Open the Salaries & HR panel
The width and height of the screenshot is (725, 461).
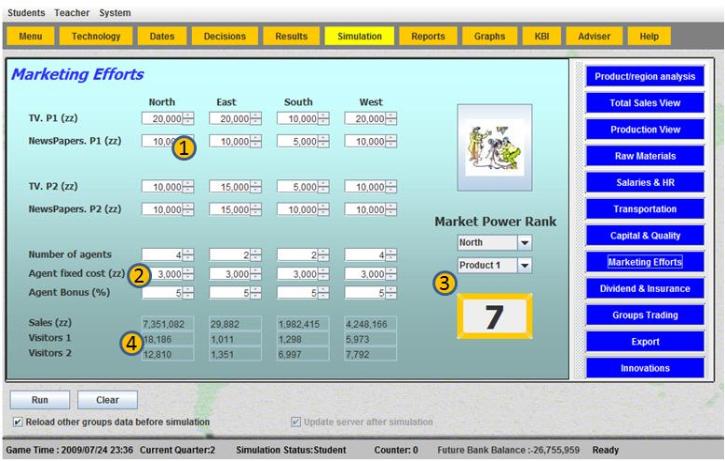pyautogui.click(x=642, y=182)
